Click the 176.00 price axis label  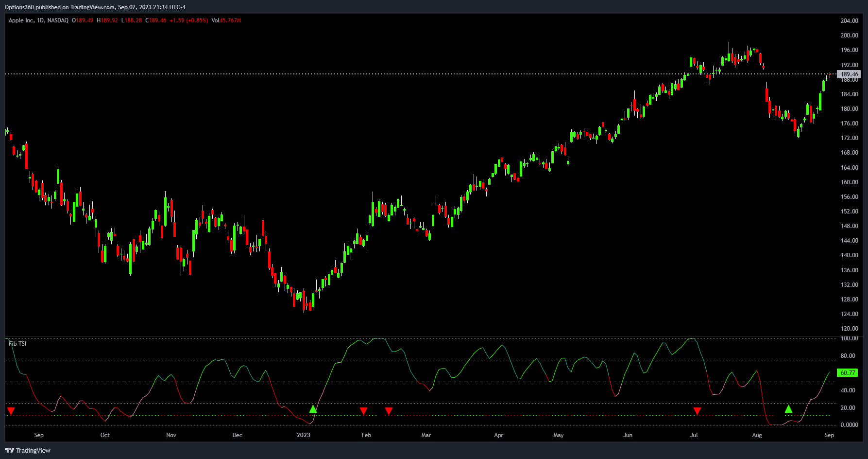click(x=850, y=124)
